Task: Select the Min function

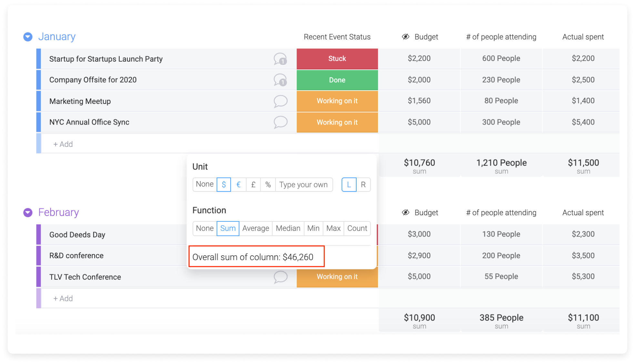Action: click(313, 228)
